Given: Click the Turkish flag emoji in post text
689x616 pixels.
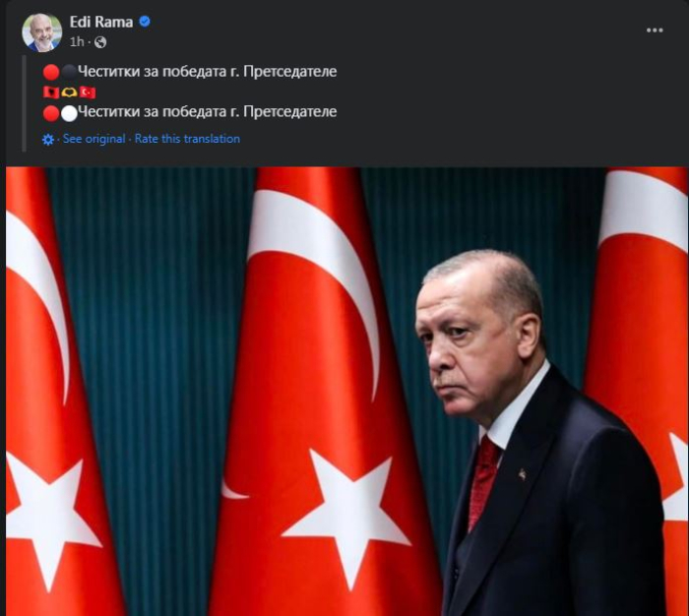Looking at the screenshot, I should click(88, 92).
